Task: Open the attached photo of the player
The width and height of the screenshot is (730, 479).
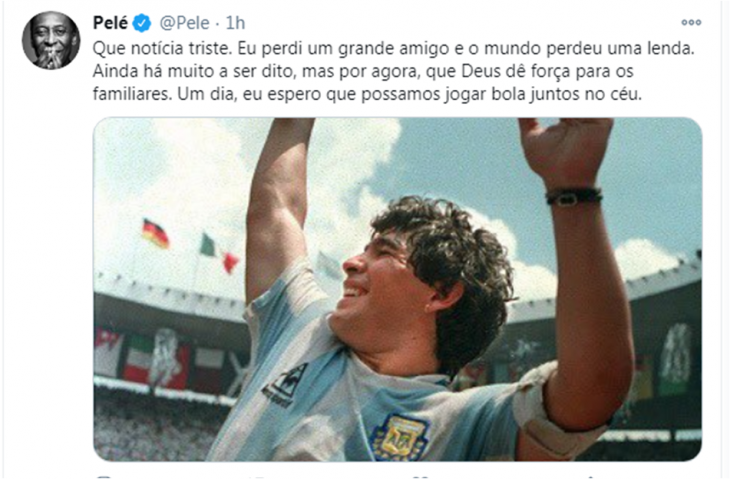Action: [398, 289]
